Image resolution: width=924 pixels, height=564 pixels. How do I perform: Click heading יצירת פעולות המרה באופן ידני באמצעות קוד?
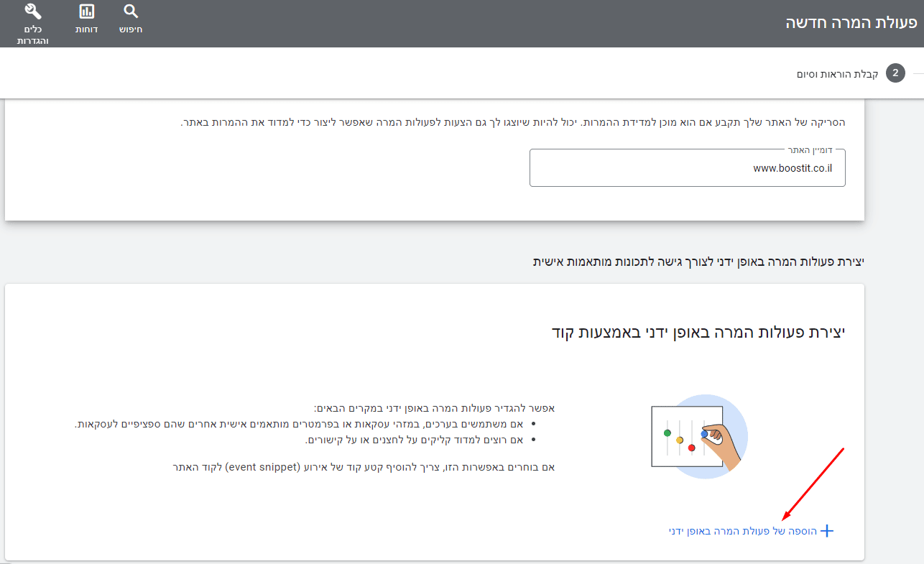pyautogui.click(x=698, y=332)
